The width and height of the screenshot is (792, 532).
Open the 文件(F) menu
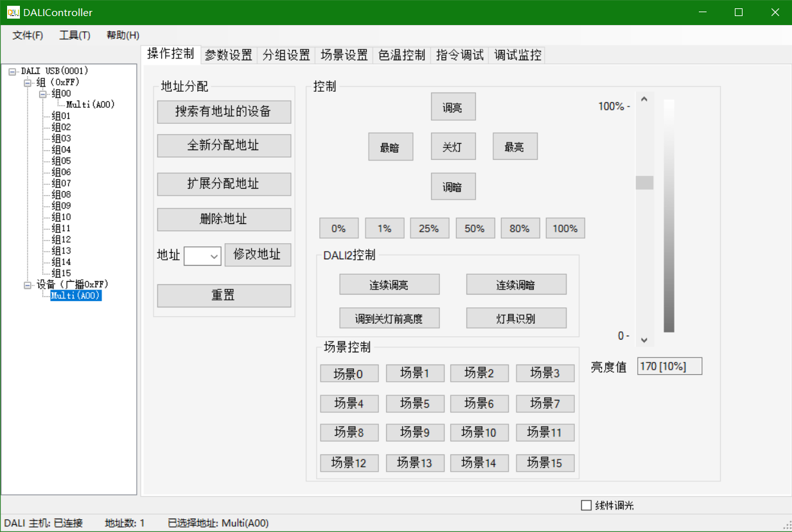[28, 35]
